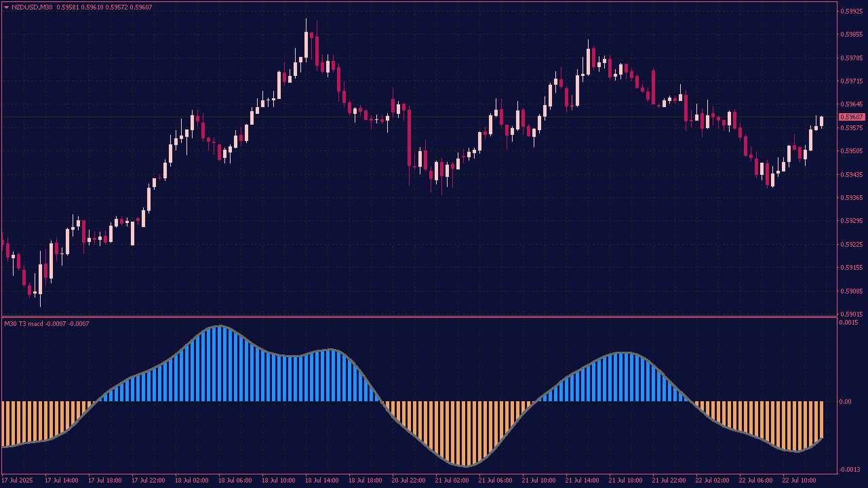Click the 0.59085 label on price axis
868x488 pixels.
[x=852, y=291]
